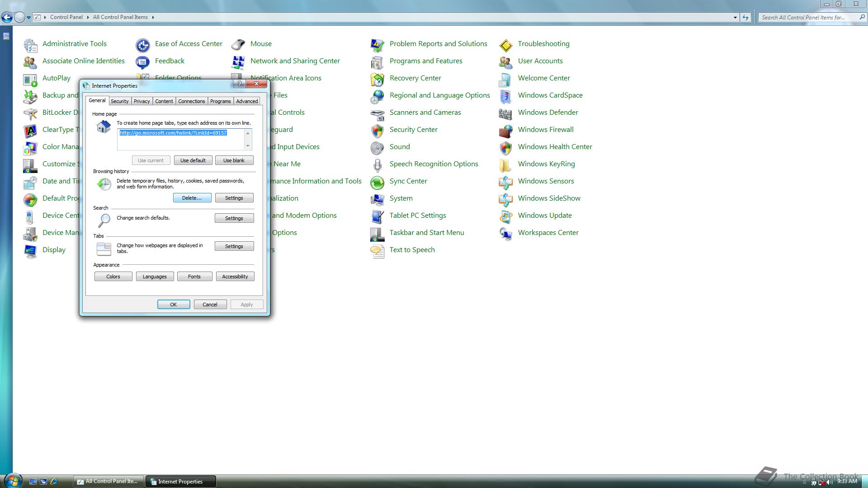Switch to the Security tab
This screenshot has width=868, height=488.
pos(120,101)
